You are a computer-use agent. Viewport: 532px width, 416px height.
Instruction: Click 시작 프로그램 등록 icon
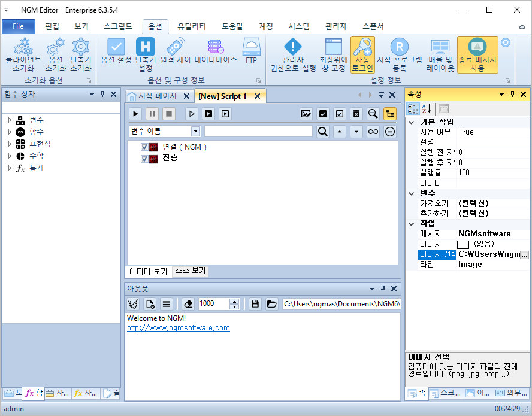point(400,55)
